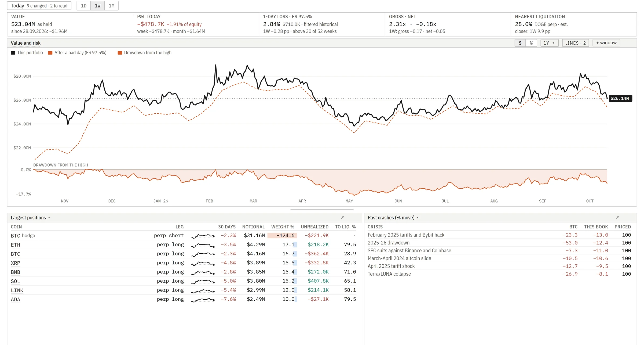
Task: Select the Terra/LUNA collapse row
Action: [499, 274]
